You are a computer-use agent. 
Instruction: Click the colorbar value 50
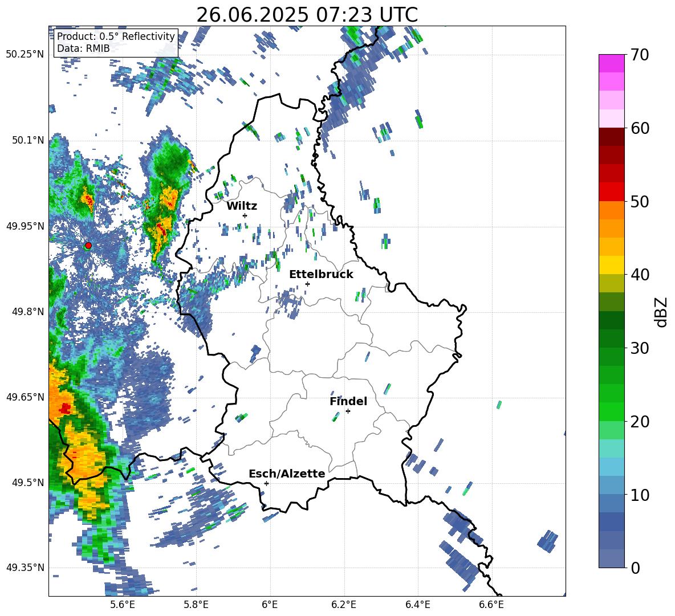click(x=640, y=201)
